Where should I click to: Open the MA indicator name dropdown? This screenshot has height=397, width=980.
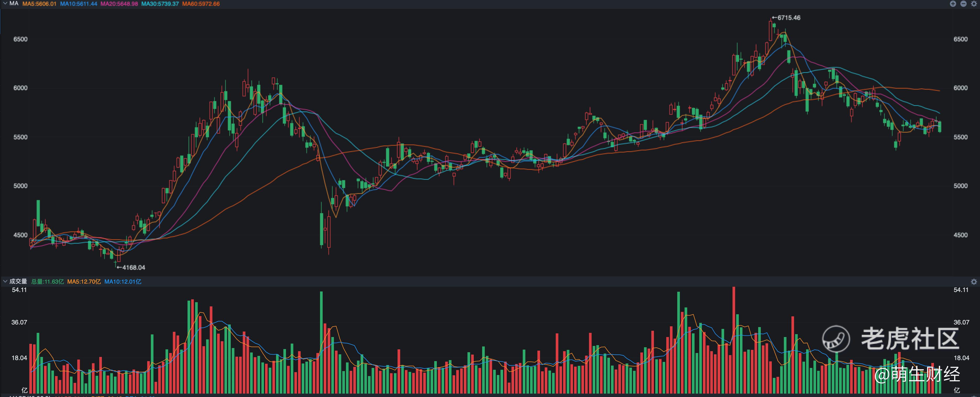[14, 3]
